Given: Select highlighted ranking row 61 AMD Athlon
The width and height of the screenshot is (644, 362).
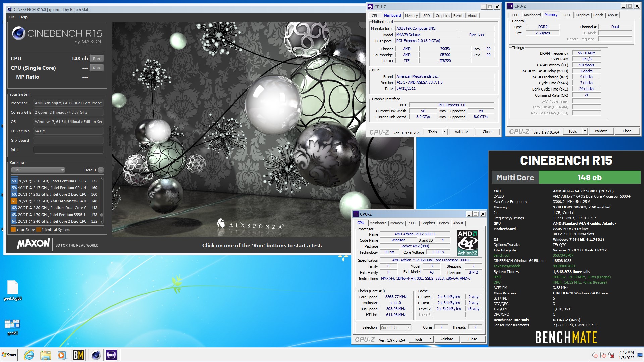Looking at the screenshot, I should click(55, 201).
